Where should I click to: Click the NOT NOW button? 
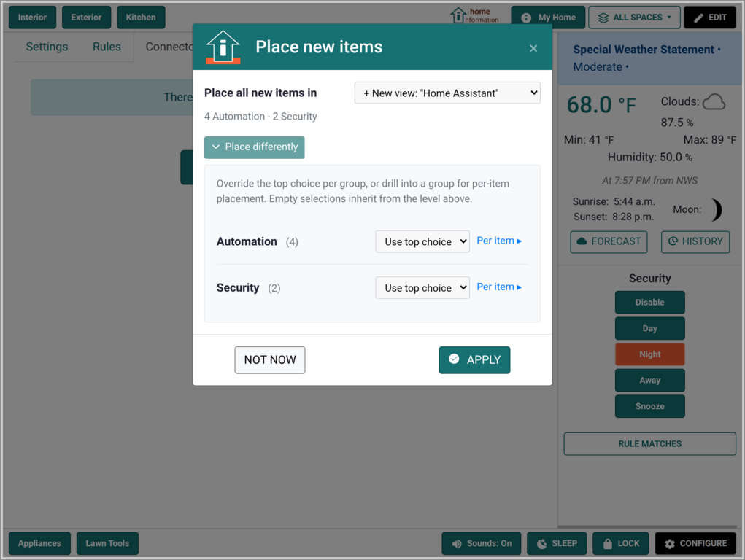click(x=270, y=360)
